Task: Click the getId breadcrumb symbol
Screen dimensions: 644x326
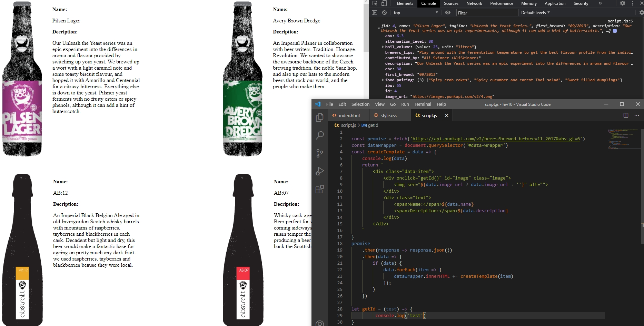Action: coord(370,125)
